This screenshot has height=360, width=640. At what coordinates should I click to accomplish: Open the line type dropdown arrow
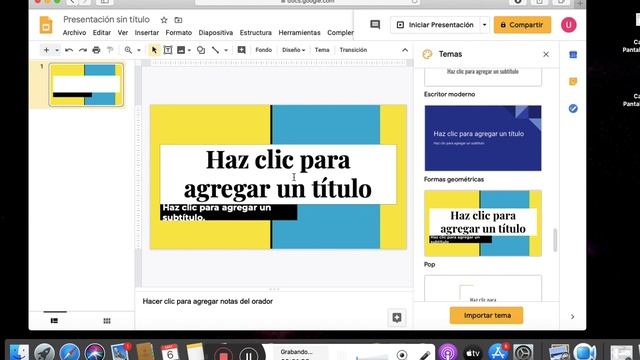pos(226,50)
